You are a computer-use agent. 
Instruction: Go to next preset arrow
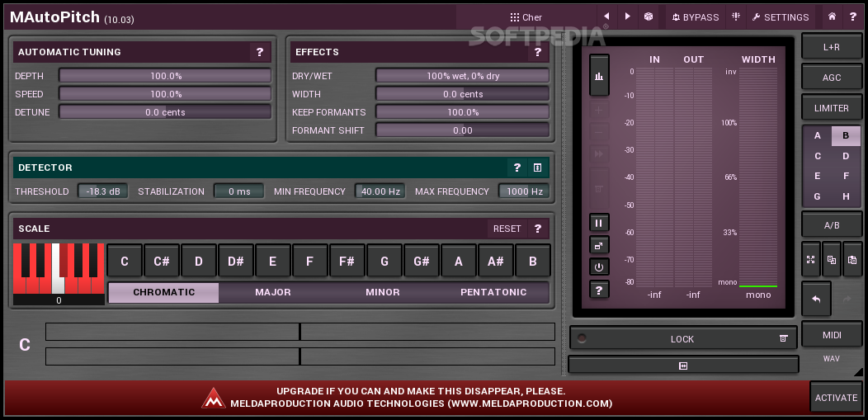coord(627,17)
